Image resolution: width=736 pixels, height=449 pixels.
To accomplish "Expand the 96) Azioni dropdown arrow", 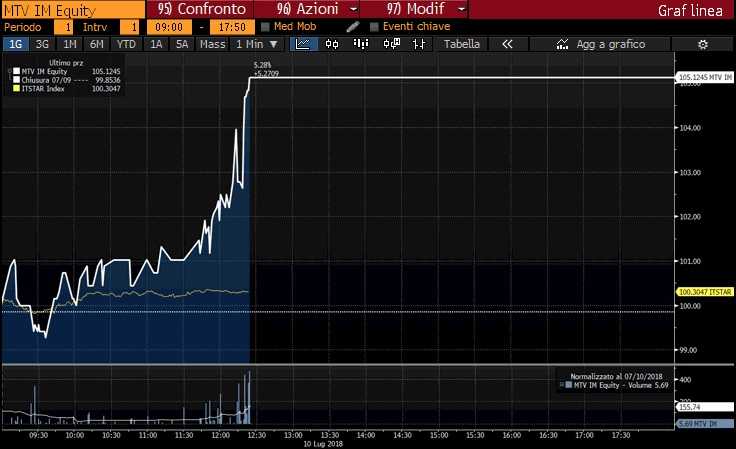I will [x=353, y=9].
